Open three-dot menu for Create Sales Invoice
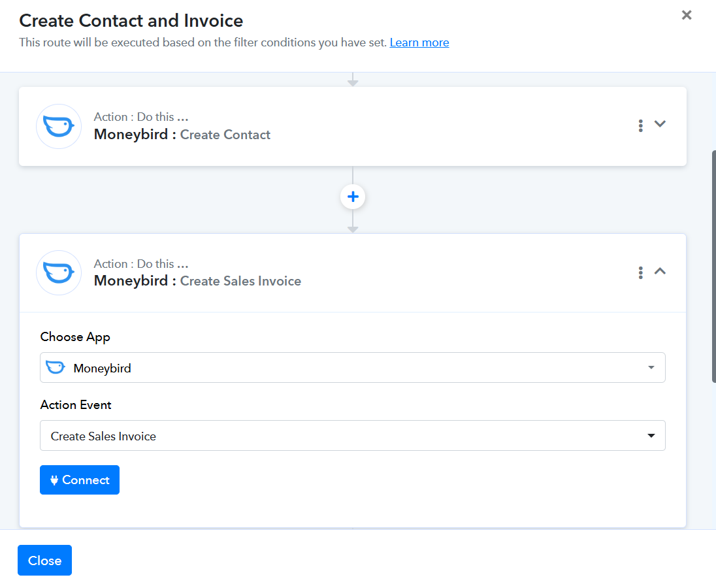This screenshot has height=588, width=716. (640, 272)
